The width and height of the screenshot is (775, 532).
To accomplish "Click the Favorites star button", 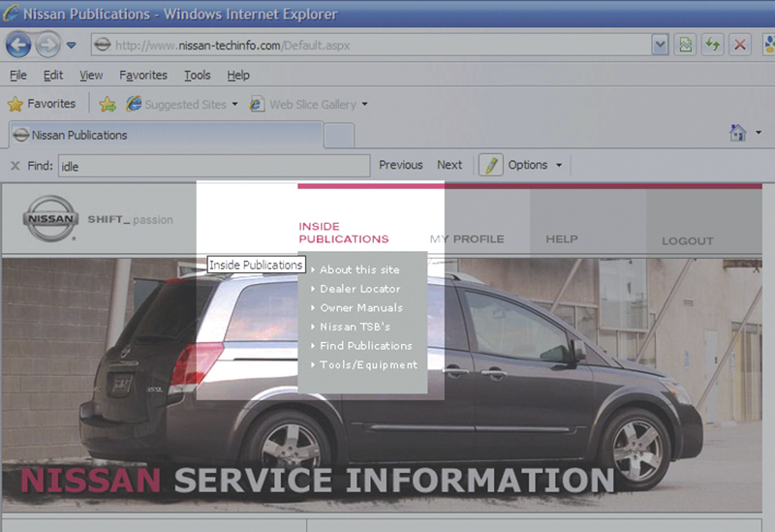I will tap(42, 104).
